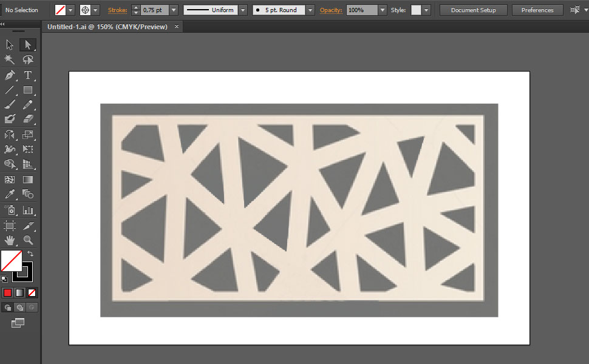Open the Uniform width profile dropdown
Image resolution: width=589 pixels, height=364 pixels.
coord(243,10)
